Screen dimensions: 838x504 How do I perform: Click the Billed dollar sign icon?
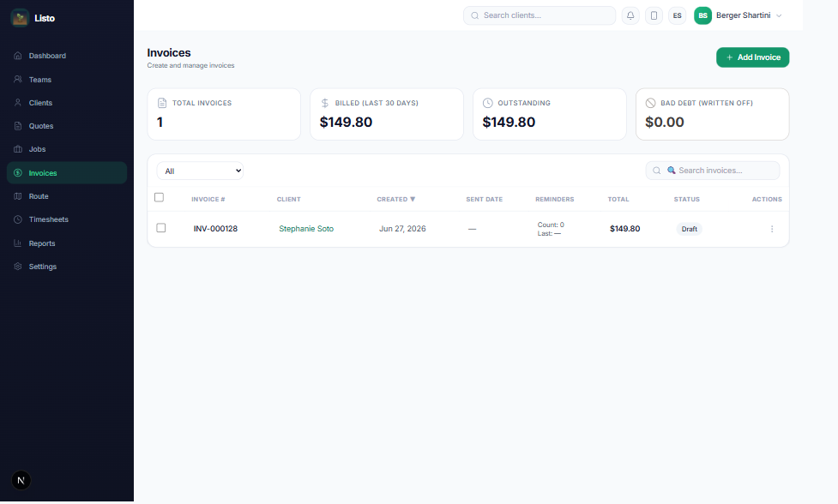coord(325,103)
